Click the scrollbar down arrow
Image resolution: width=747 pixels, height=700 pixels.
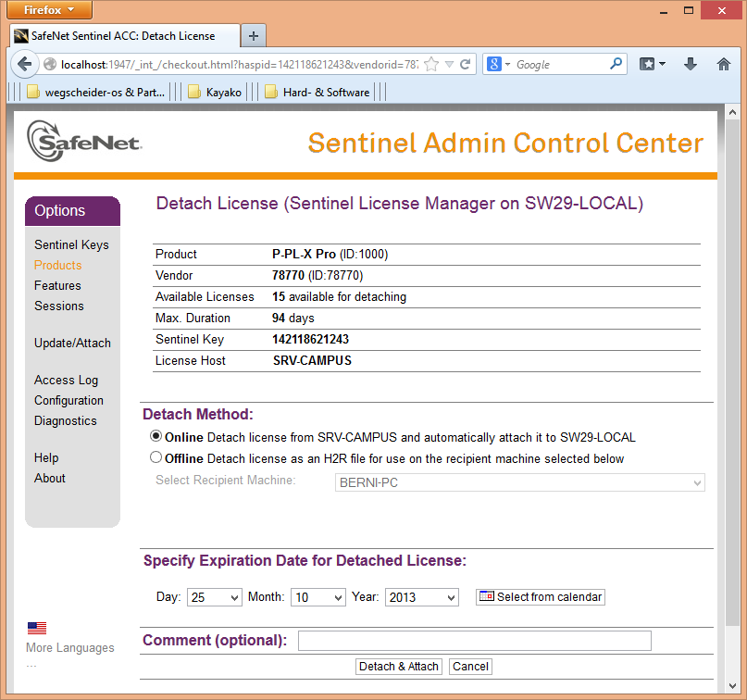point(732,686)
